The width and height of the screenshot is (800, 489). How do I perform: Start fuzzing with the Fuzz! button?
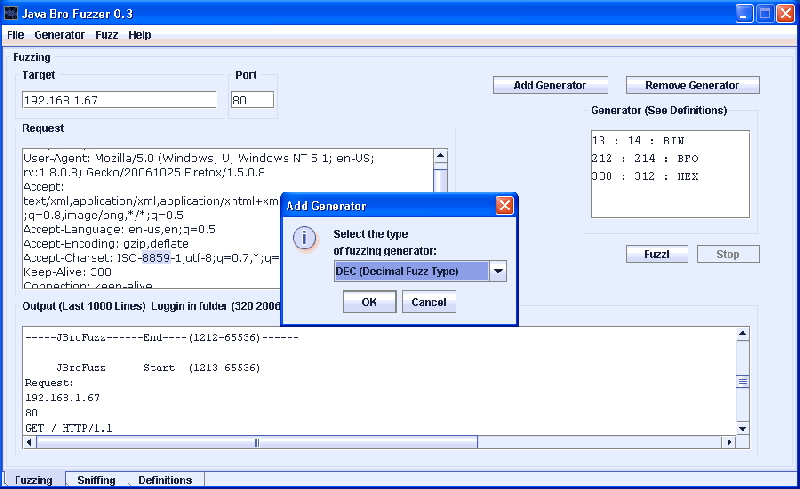coord(657,254)
